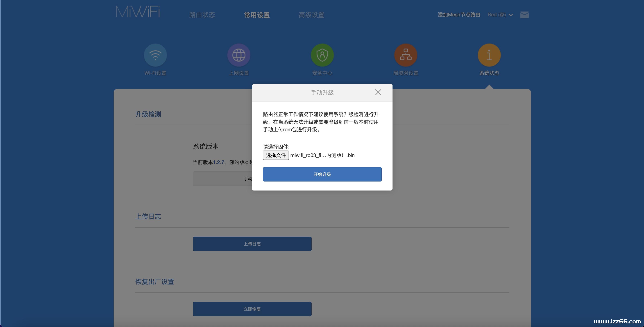
Task: Open the mail envelope icon
Action: pyautogui.click(x=525, y=15)
